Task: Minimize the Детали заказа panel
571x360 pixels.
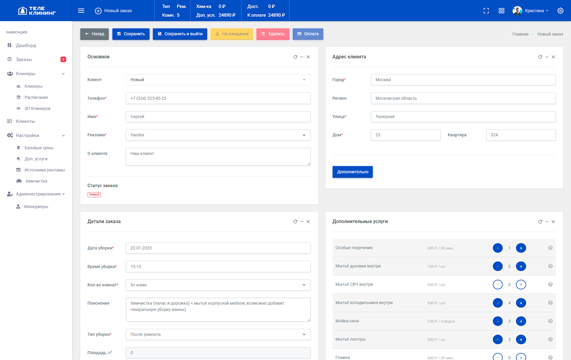Action: point(302,221)
